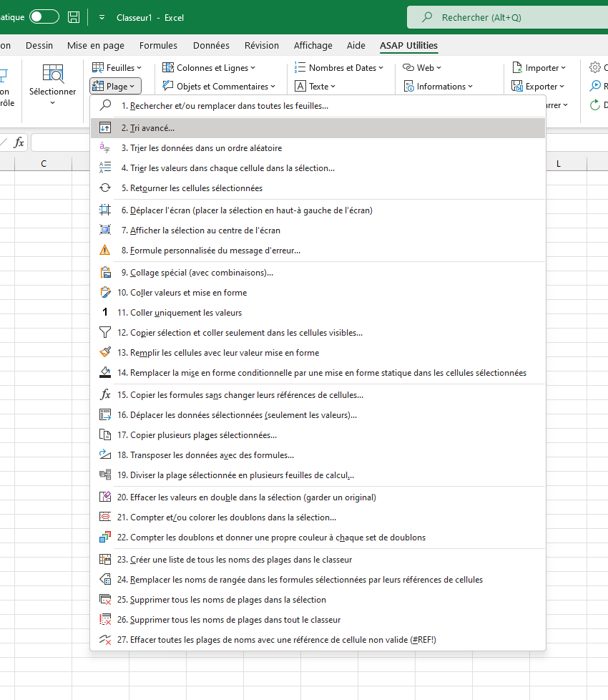The image size is (608, 700).
Task: Choose Supprimer tous les noms dans la sélection
Action: (318, 600)
